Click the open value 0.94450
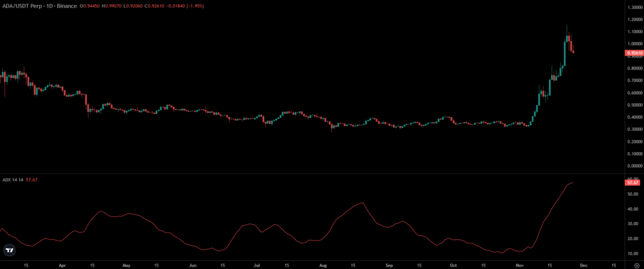Screen dimensions: 644x269 [91, 6]
